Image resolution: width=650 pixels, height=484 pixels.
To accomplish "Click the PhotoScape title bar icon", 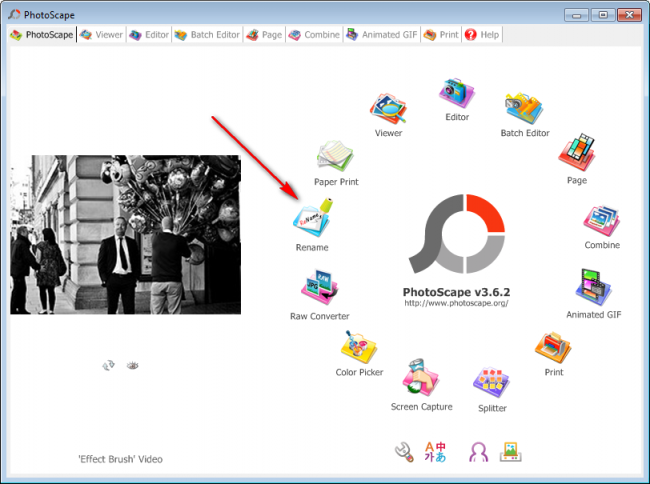I will (x=14, y=15).
